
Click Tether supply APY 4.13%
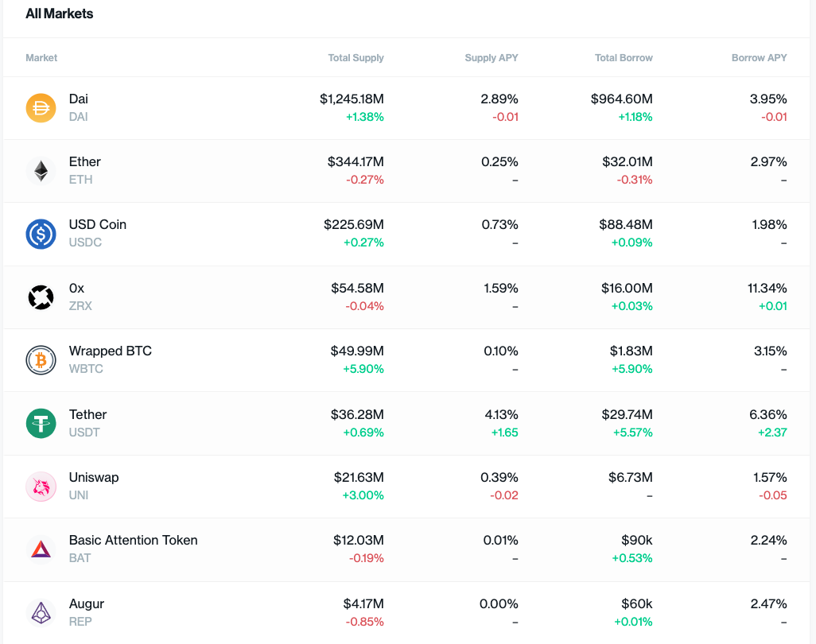(501, 414)
